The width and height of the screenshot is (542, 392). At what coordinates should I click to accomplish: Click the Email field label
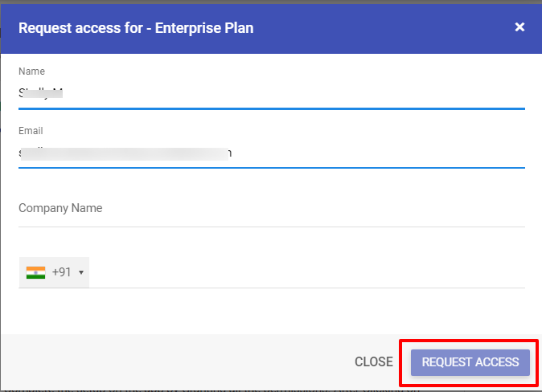31,131
